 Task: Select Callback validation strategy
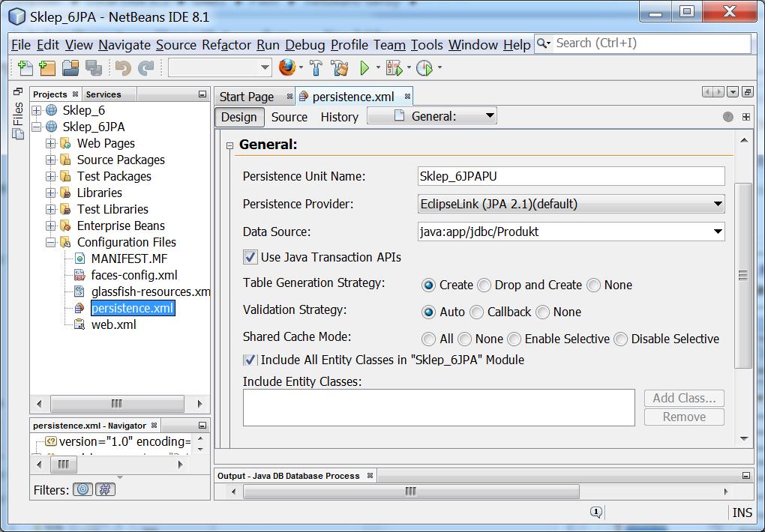tap(476, 312)
